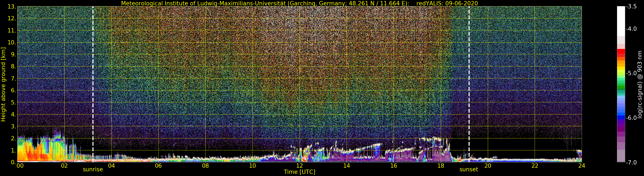The height and width of the screenshot is (176, 644).
Task: Click the height tick label '4.'
Action: (13, 114)
